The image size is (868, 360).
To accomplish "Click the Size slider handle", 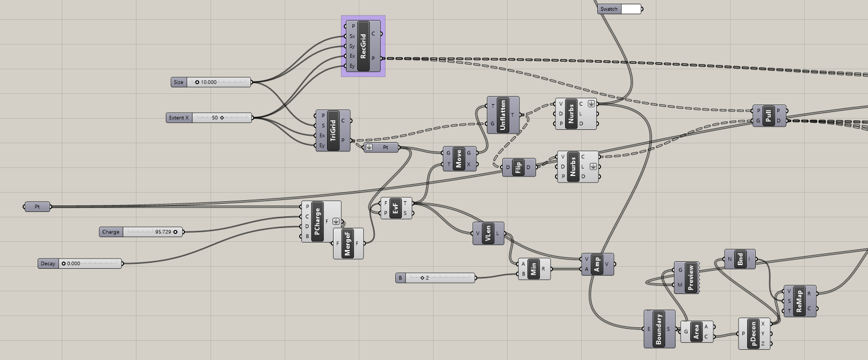I will click(x=197, y=82).
